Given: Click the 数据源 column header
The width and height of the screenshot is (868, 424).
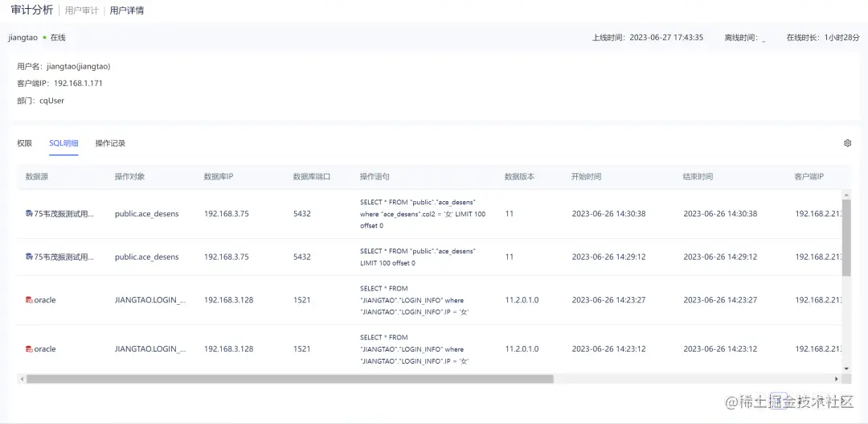Looking at the screenshot, I should (x=37, y=177).
